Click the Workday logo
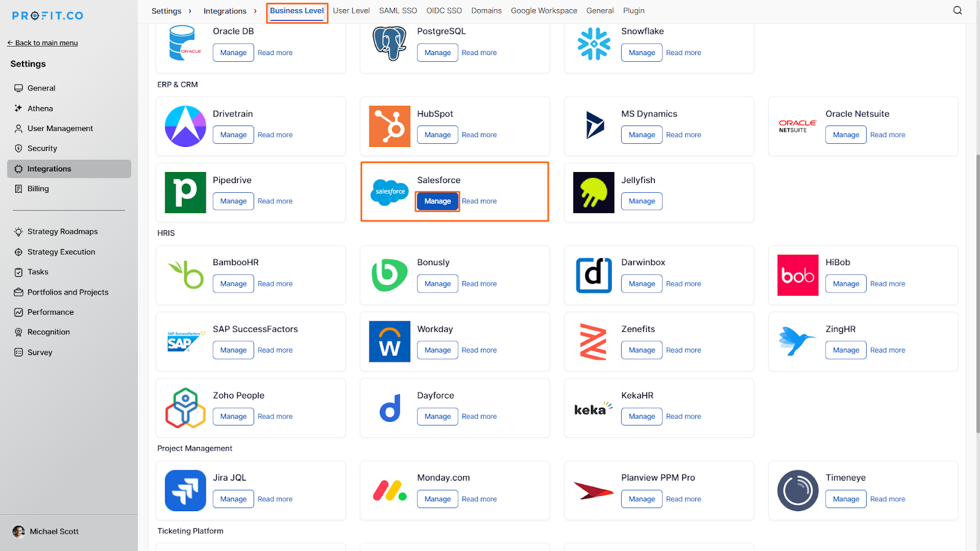The height and width of the screenshot is (551, 980). pos(390,342)
